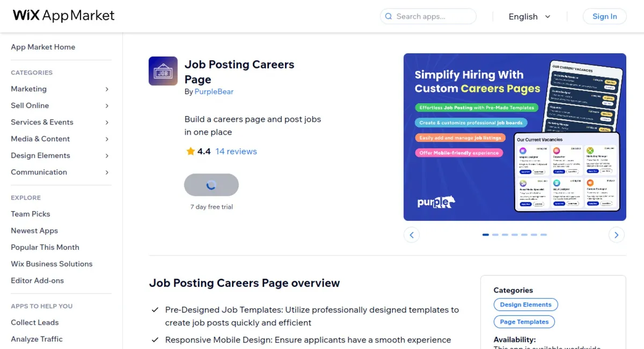The width and height of the screenshot is (644, 349).
Task: Focus the Search apps field
Action: (x=428, y=17)
